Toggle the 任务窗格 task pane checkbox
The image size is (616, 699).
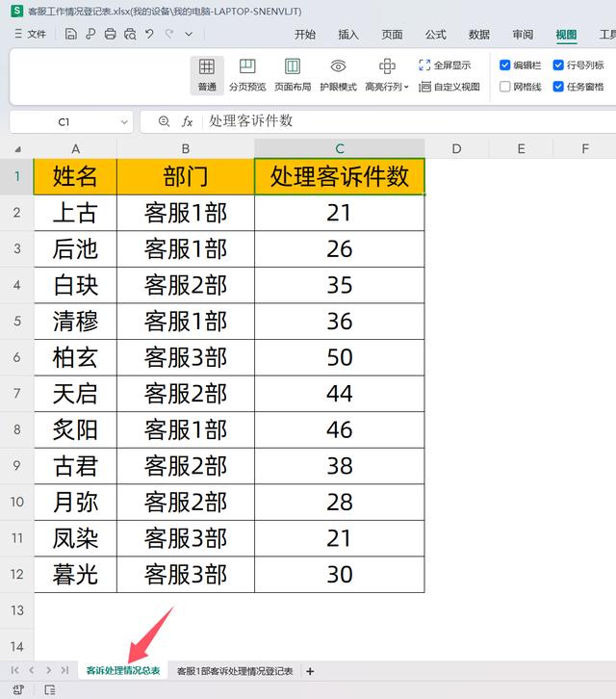[x=558, y=87]
